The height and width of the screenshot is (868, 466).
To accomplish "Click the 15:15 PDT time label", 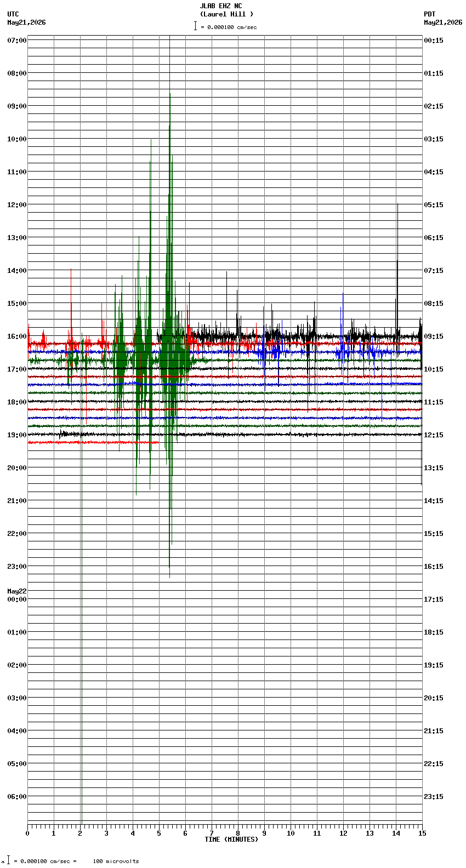I will tap(434, 534).
